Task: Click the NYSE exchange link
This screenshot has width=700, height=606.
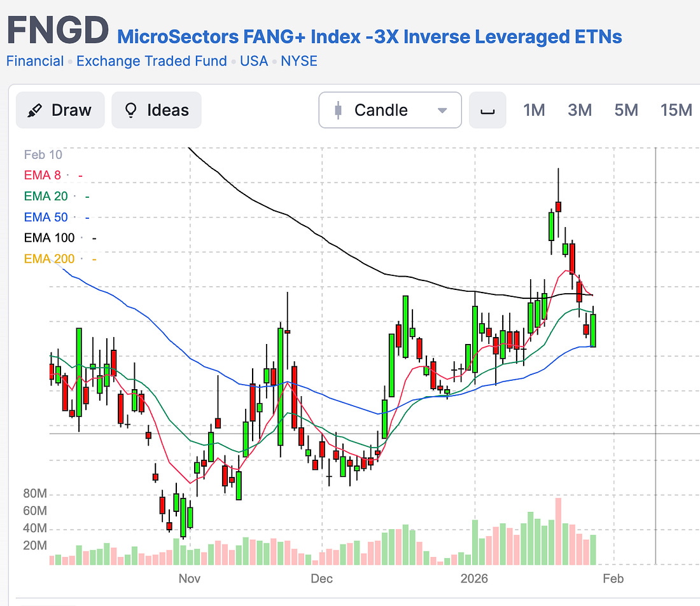Action: coord(298,60)
